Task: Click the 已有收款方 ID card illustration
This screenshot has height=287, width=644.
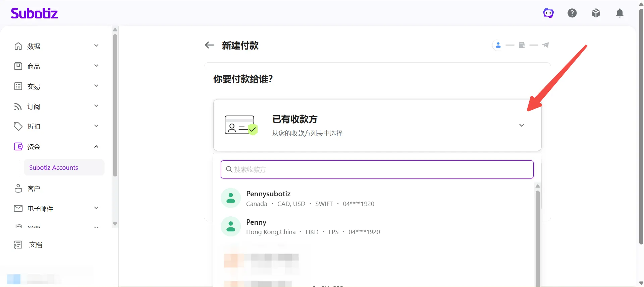Action: [x=241, y=125]
